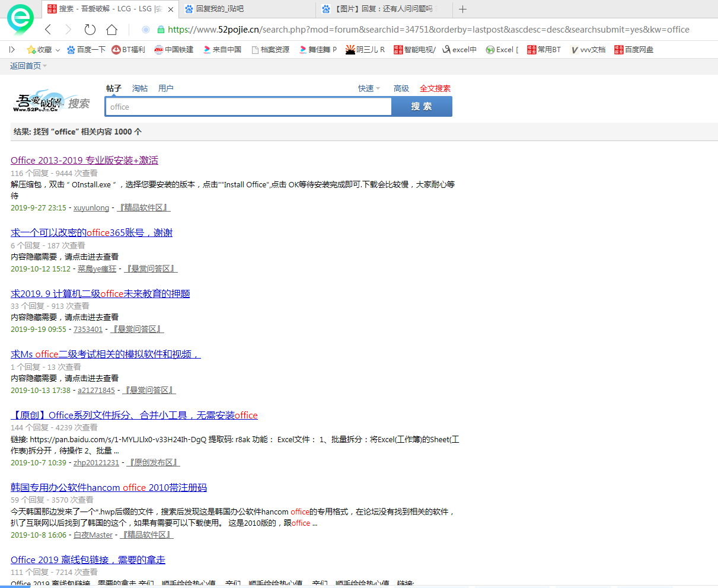The image size is (718, 588).
Task: Click the green padlock security icon
Action: [161, 30]
